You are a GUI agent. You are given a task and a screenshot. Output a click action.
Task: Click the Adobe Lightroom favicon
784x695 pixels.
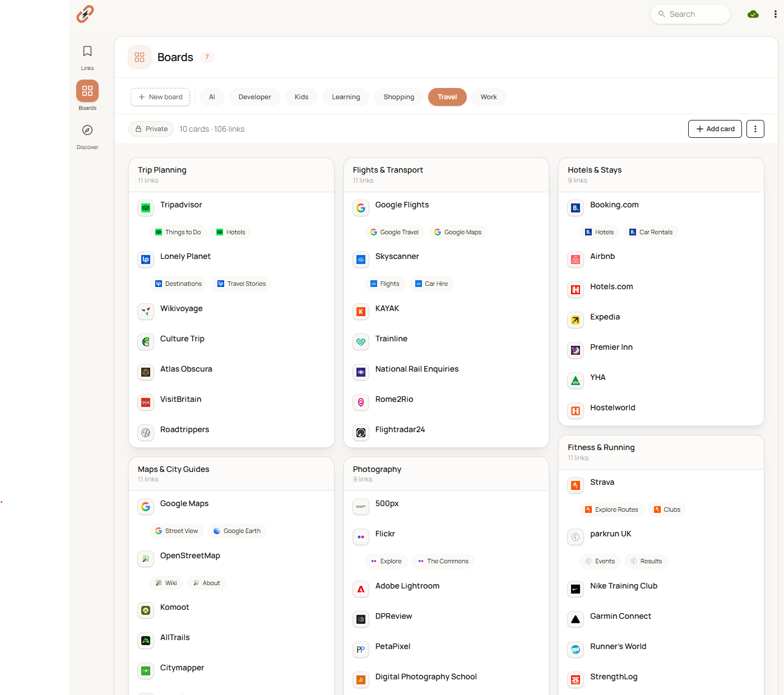click(x=361, y=589)
